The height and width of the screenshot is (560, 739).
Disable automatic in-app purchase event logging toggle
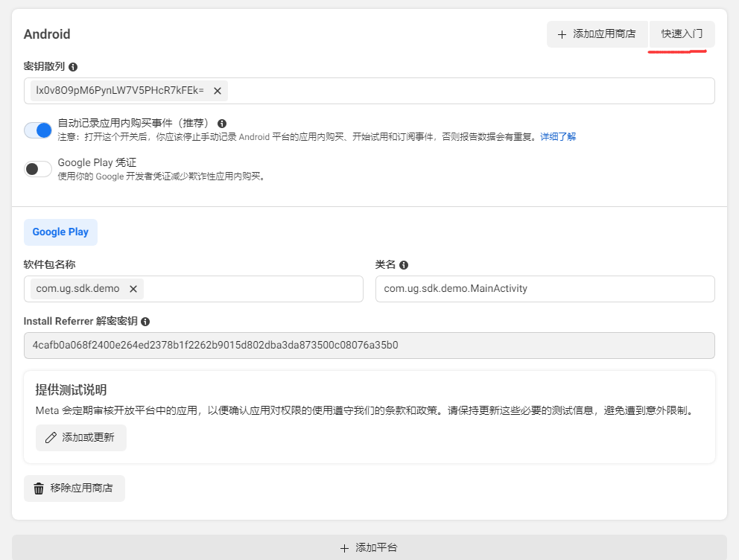coord(37,130)
